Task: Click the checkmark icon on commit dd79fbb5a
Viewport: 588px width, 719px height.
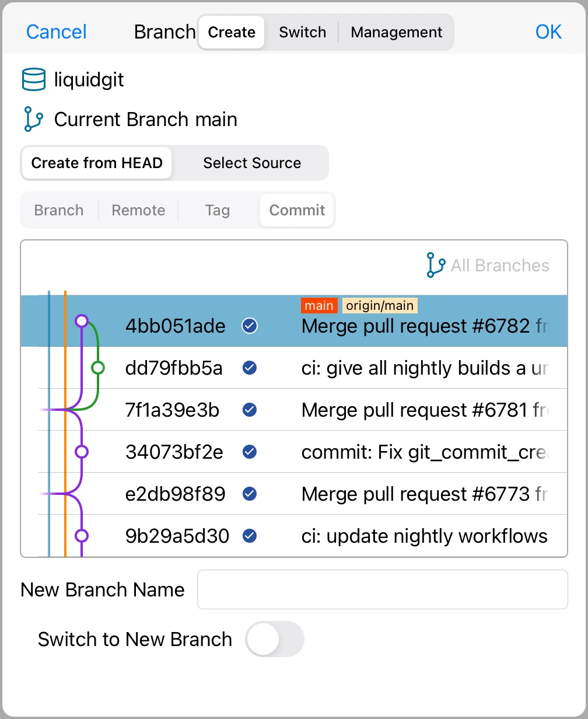Action: point(250,368)
